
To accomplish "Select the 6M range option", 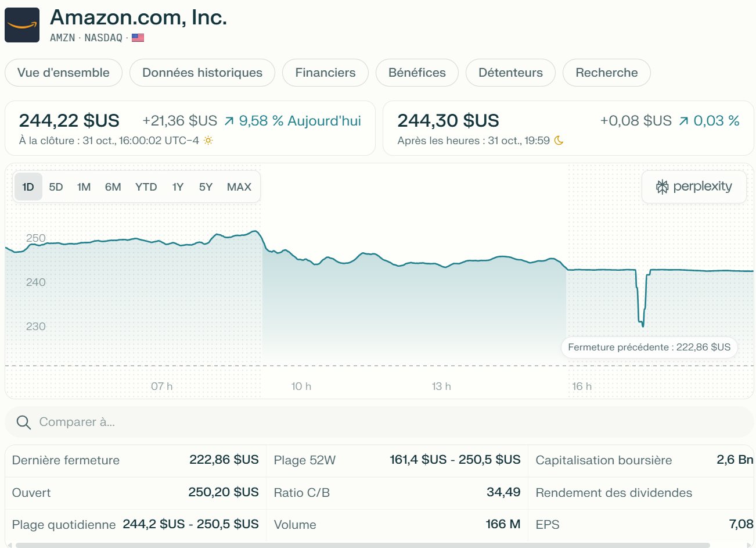I will 113,187.
